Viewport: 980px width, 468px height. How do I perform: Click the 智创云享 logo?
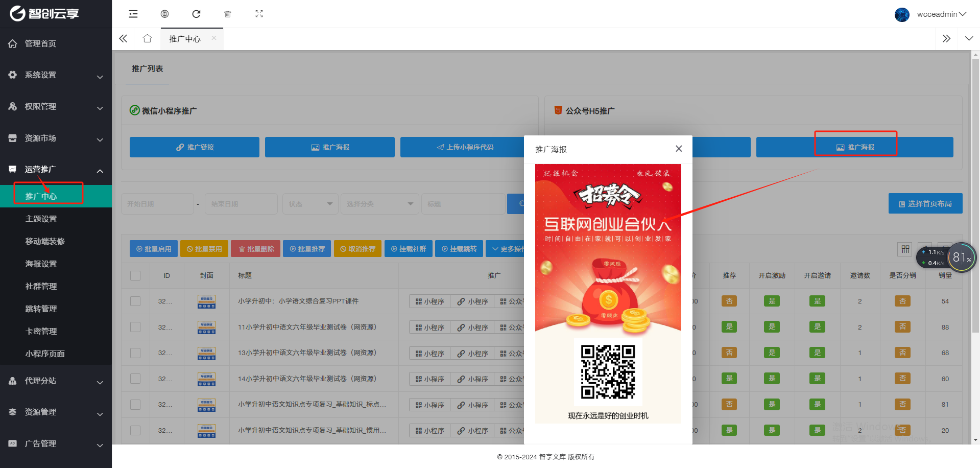[x=44, y=13]
